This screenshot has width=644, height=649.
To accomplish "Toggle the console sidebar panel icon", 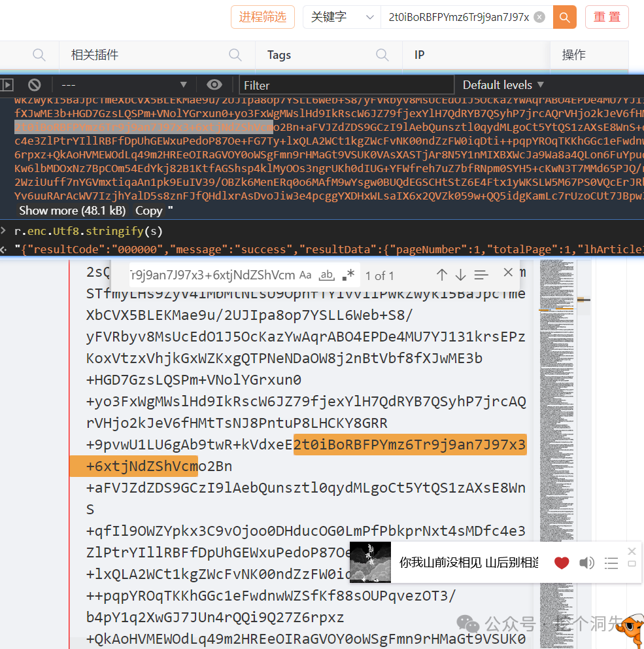I will [7, 85].
